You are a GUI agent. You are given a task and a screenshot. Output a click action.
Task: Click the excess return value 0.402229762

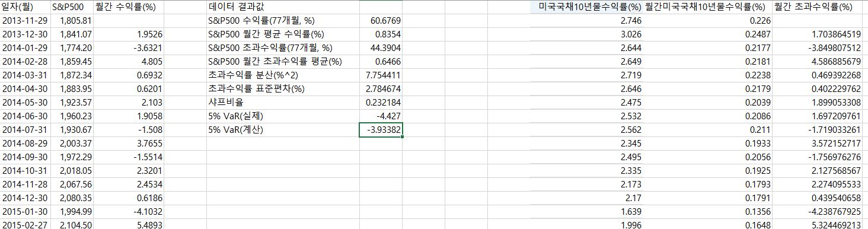coord(817,89)
